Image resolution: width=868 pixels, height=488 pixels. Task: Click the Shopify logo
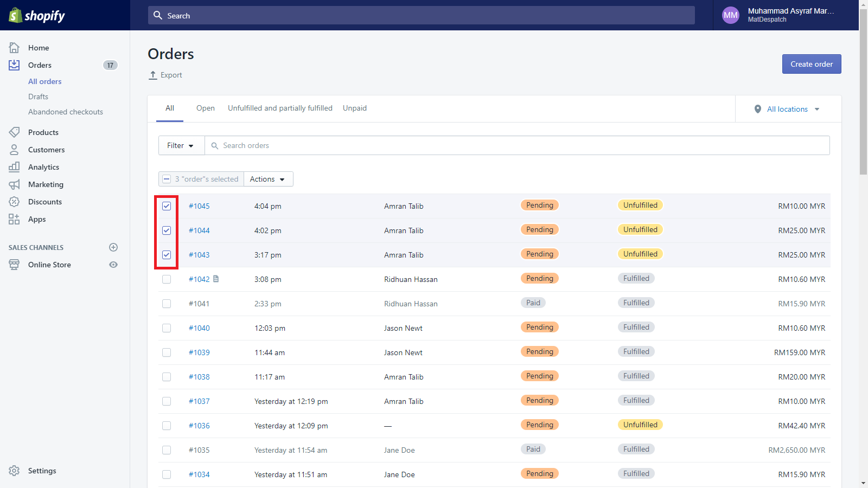coord(36,16)
